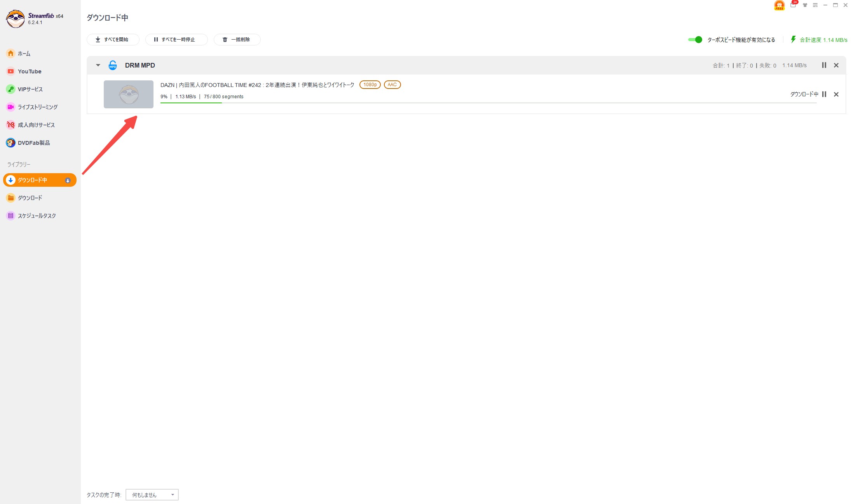The width and height of the screenshot is (851, 504).
Task: Remove the DRM MPD group
Action: [836, 65]
